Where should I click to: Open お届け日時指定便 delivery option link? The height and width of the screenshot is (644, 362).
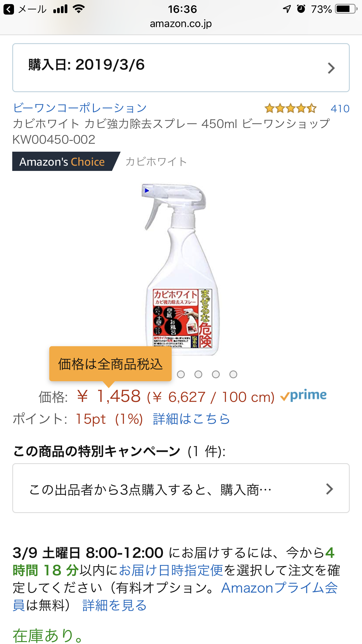(171, 570)
